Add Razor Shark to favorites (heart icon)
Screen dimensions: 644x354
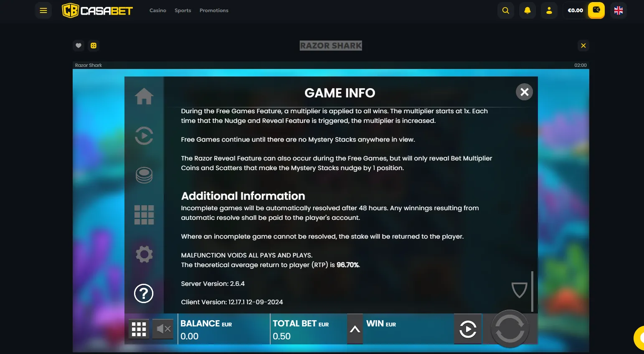tap(79, 46)
